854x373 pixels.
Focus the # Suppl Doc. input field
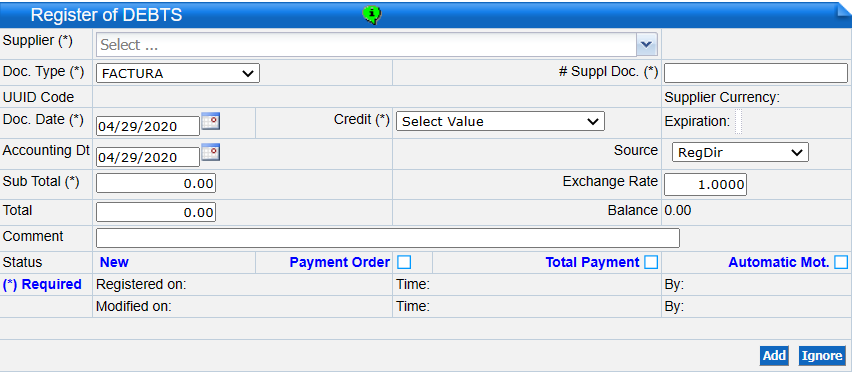(x=756, y=73)
